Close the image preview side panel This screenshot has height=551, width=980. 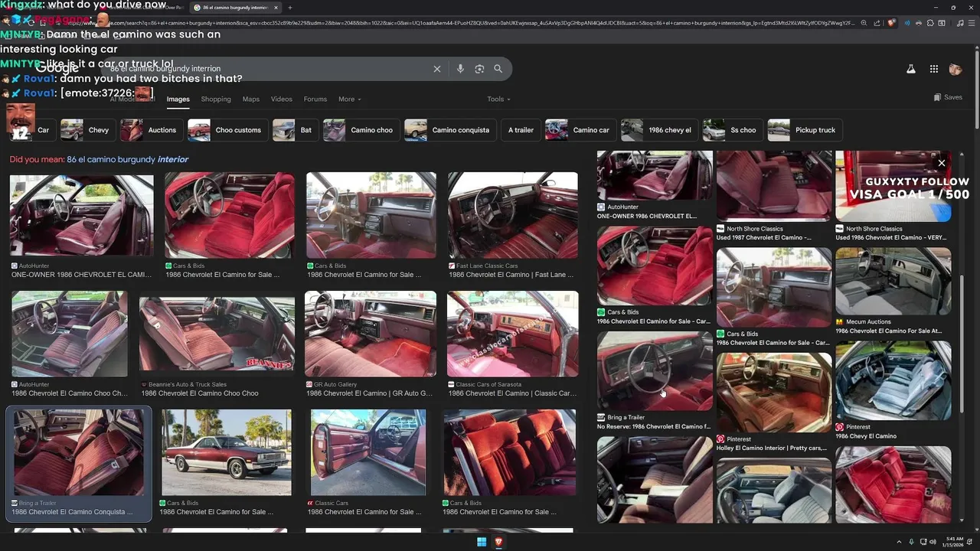942,163
